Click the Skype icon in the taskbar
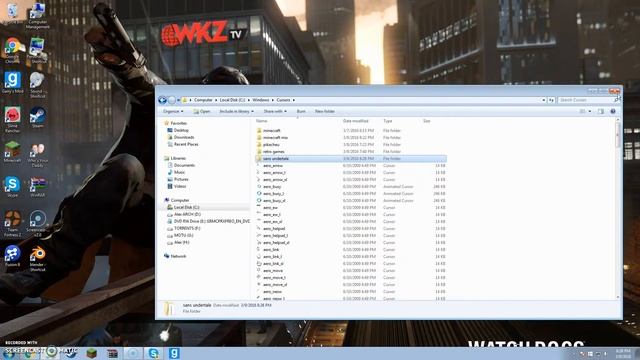The width and height of the screenshot is (640, 360). (153, 353)
